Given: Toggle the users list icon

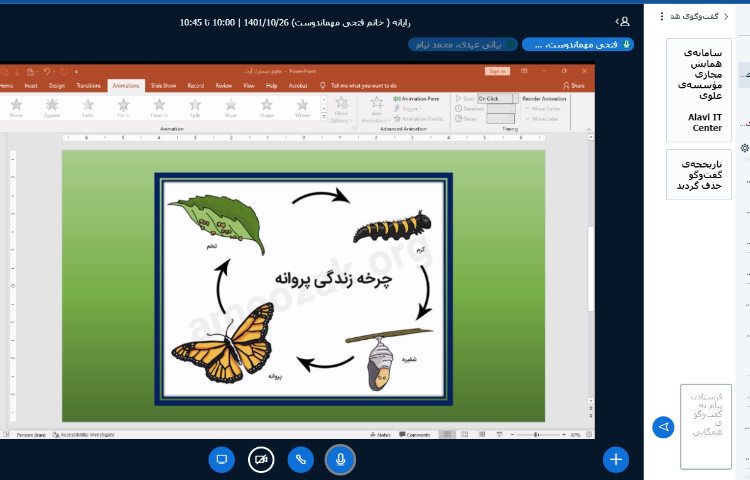Looking at the screenshot, I should point(624,20).
